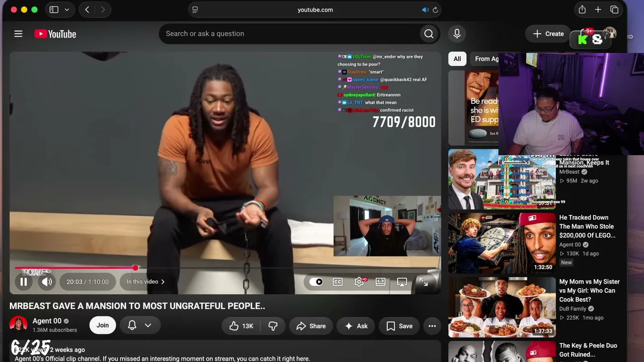
Task: Click the 20:03 / 1:10:00 time display
Action: pos(88,282)
